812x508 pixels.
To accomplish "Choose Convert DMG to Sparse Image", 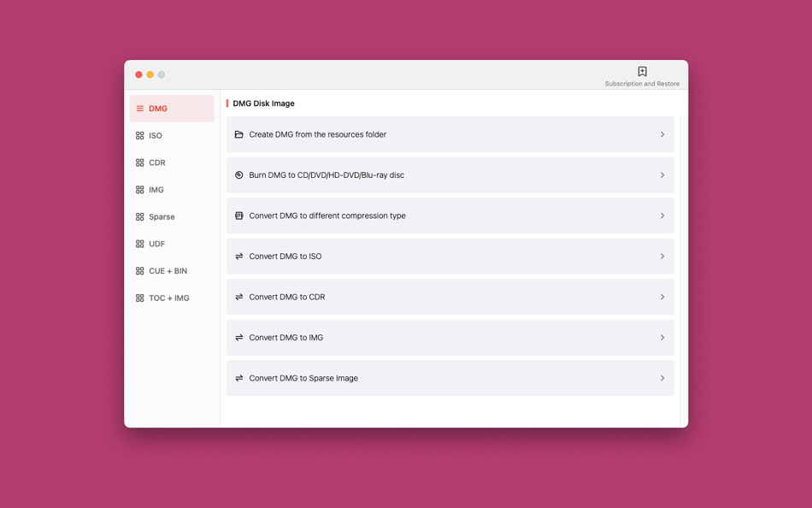I will click(x=450, y=378).
